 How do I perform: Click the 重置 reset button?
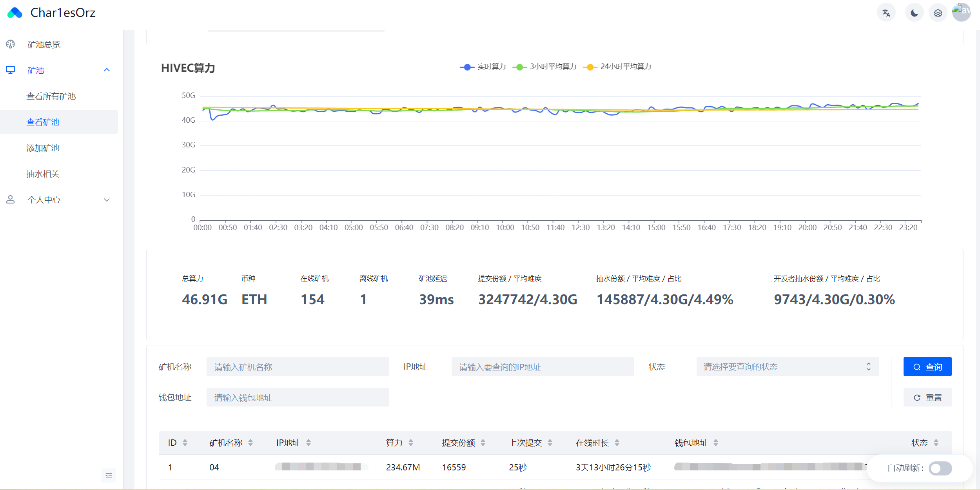click(927, 397)
